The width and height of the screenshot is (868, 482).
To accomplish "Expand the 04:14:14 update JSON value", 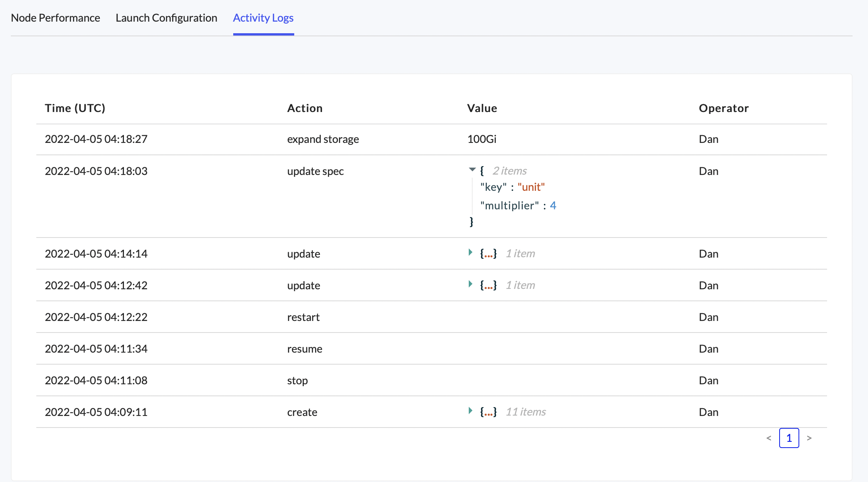I will [470, 253].
